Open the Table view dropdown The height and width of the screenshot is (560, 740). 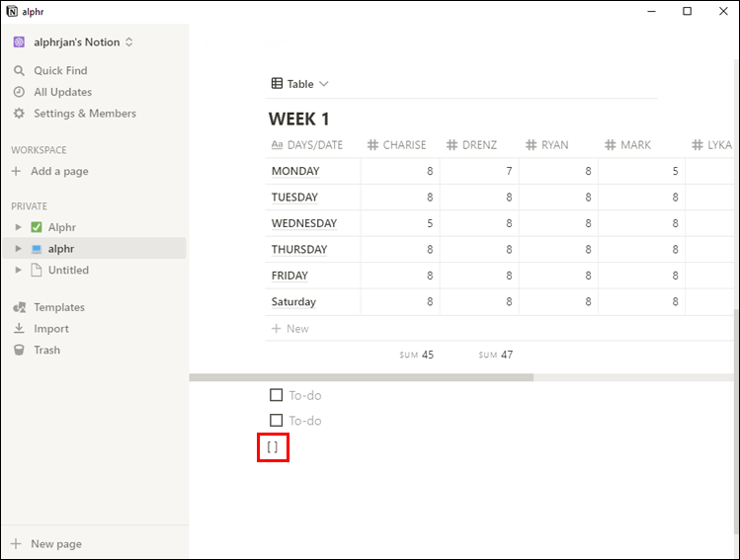[299, 84]
